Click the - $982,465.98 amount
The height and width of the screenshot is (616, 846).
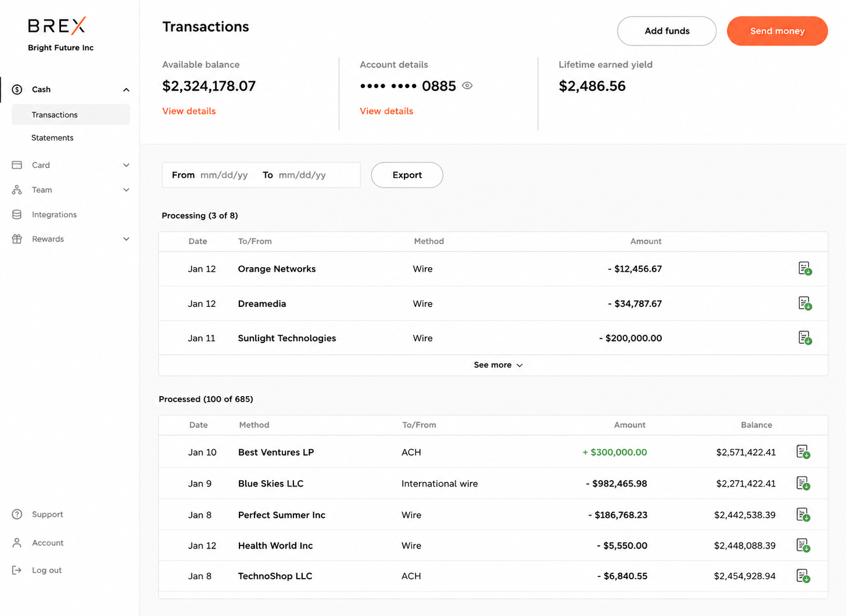tap(616, 484)
